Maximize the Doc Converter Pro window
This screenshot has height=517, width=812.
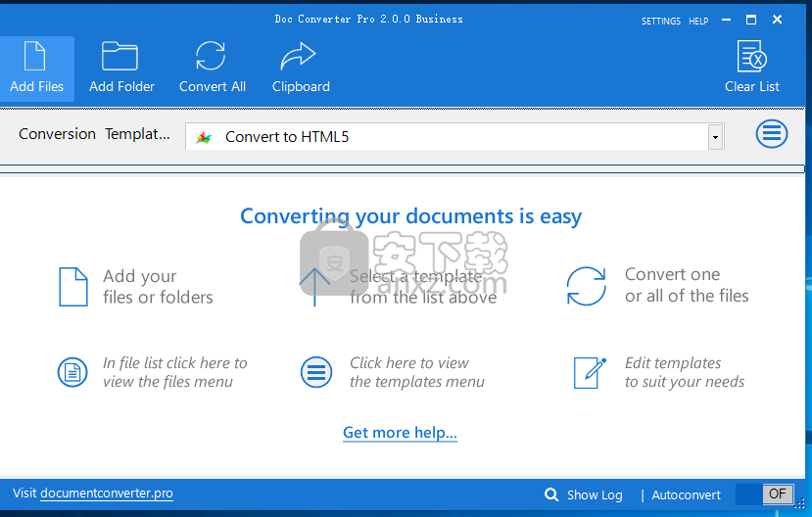(x=751, y=20)
